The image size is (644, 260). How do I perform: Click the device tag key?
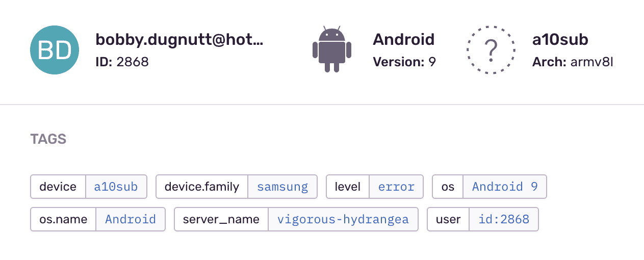coord(58,187)
